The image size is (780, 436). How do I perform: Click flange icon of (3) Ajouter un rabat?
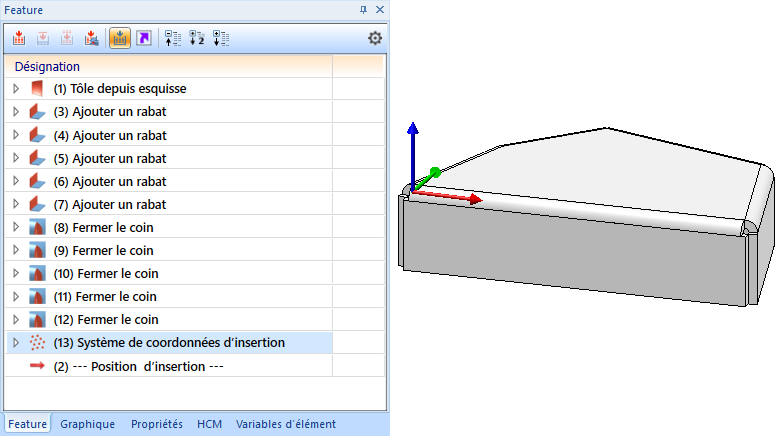point(37,111)
